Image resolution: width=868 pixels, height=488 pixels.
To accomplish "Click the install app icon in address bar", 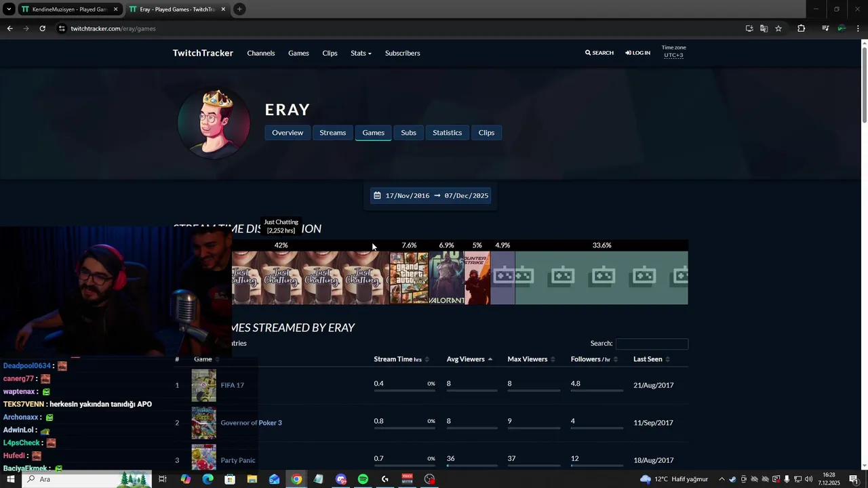I will [749, 28].
